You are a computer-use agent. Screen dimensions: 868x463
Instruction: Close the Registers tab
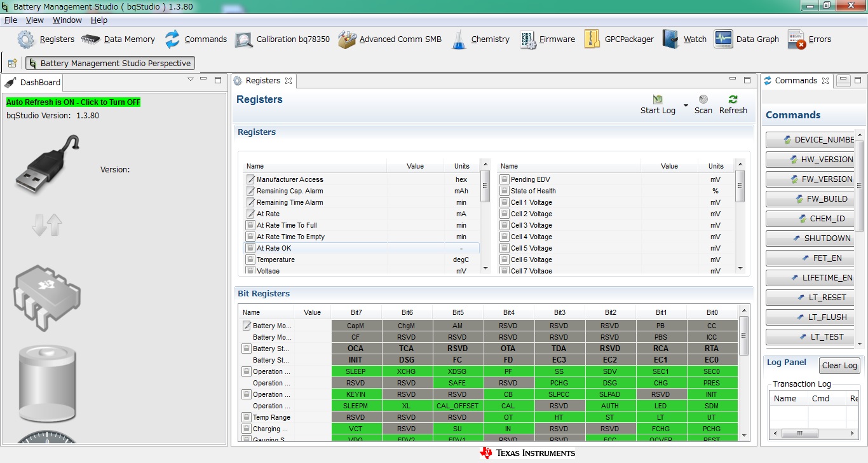288,81
